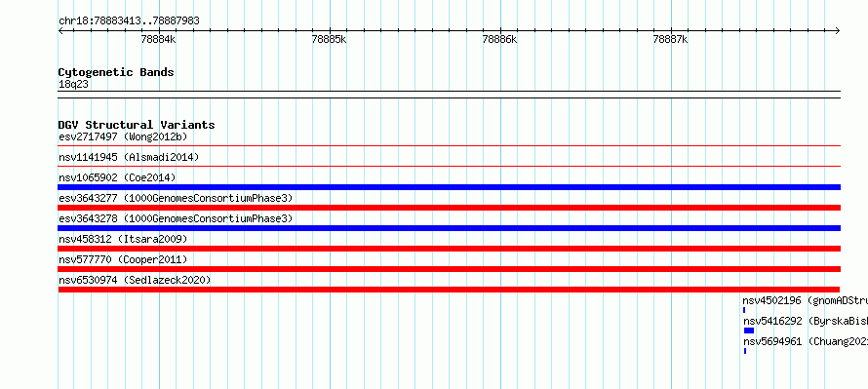
Task: Click the 78884k ruler position label
Action: click(159, 39)
